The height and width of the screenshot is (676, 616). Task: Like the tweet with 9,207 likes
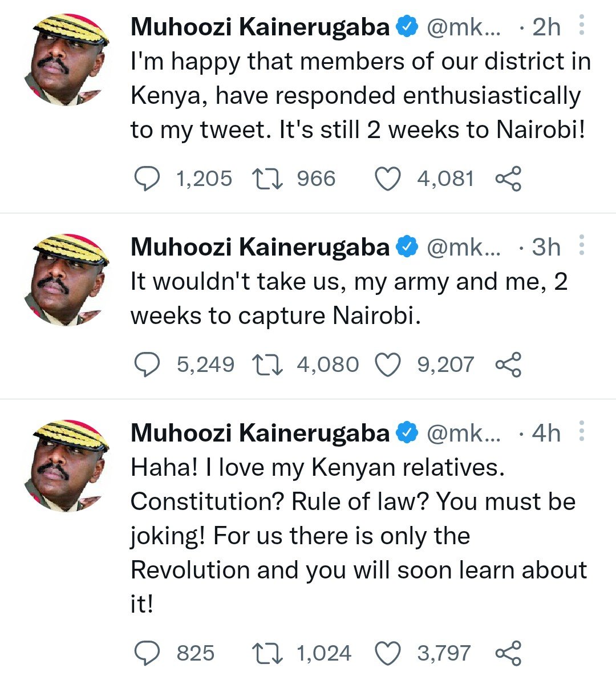coord(387,365)
